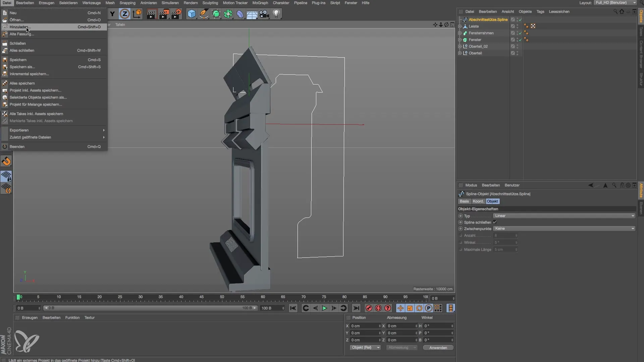Toggle visibility dots for Leiste

517,26
